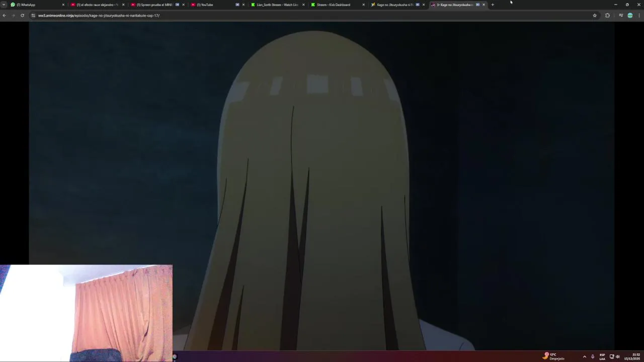Switch the ESP LAA keyboard language

pos(602,356)
